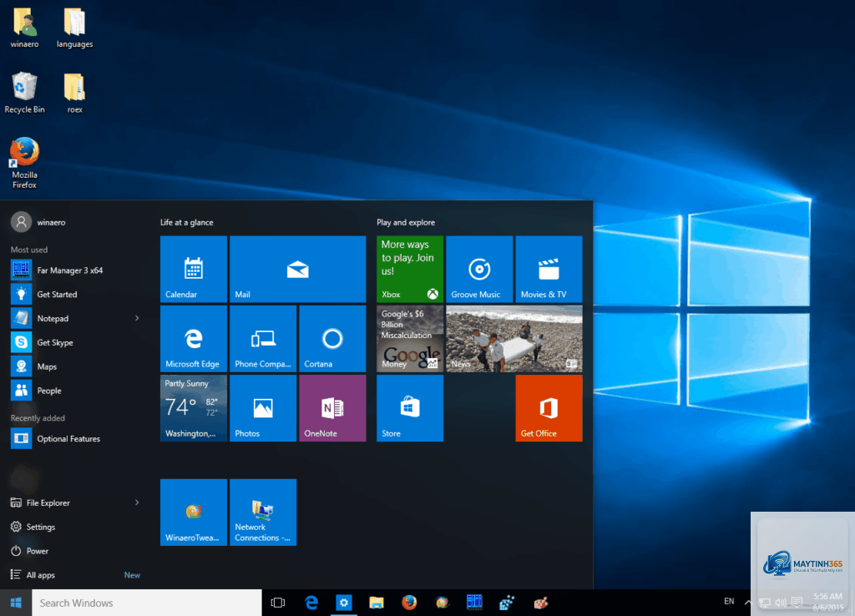Open Far Manager 3 x64 from Most used
855x616 pixels.
point(75,270)
